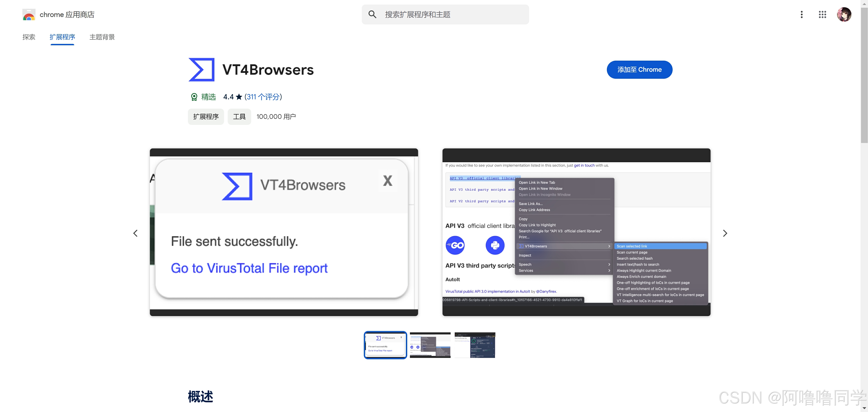Screen dimensions: 868x412
Task: Click the 概述 heading
Action: point(201,396)
